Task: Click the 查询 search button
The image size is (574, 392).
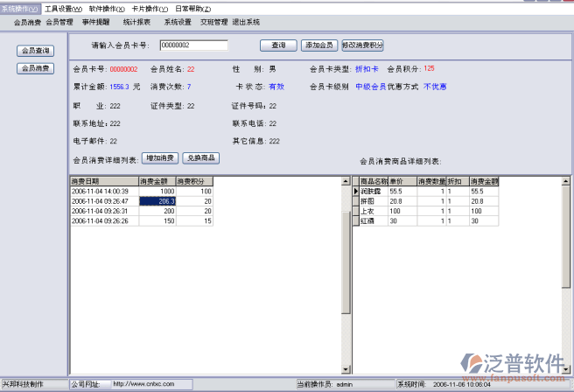Action: [x=278, y=45]
